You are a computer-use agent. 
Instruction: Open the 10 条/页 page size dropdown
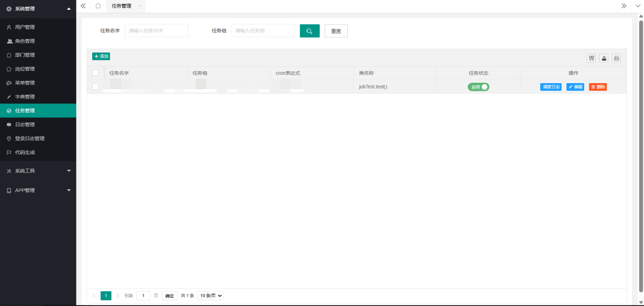211,296
